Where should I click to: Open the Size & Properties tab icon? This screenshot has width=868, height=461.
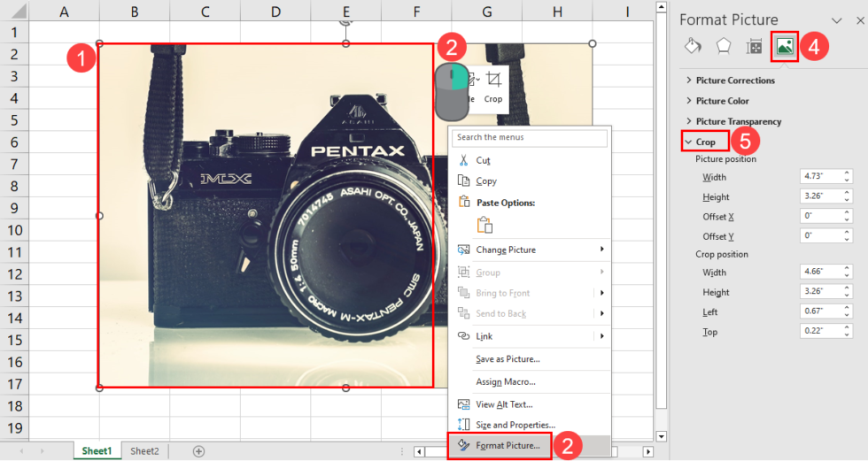(x=754, y=47)
